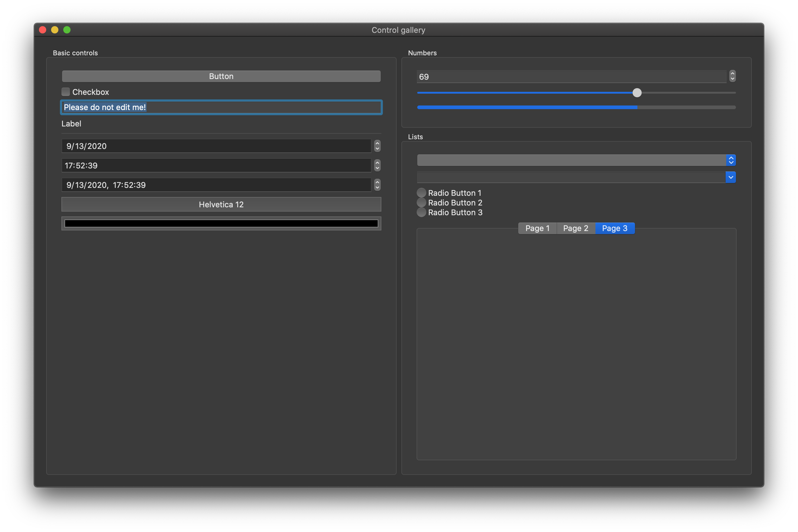Click the red close window button
The image size is (798, 532).
pos(43,30)
